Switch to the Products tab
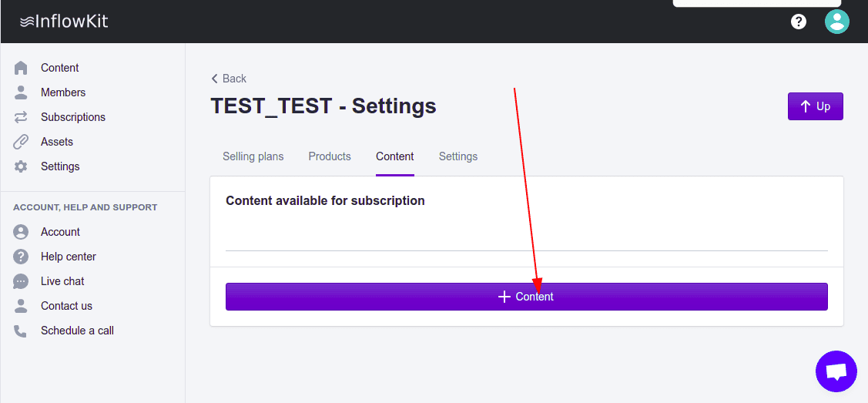 [330, 156]
